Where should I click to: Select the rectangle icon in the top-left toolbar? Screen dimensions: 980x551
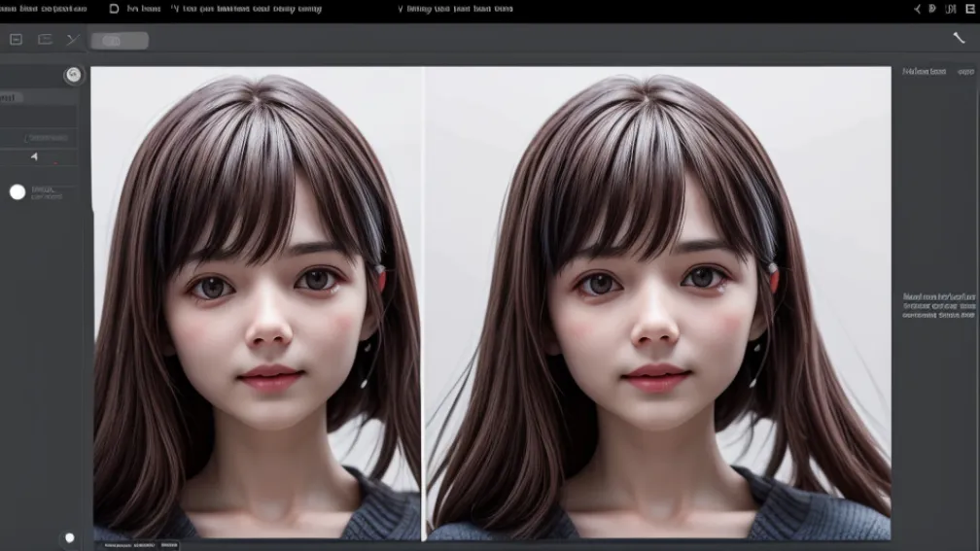[x=45, y=40]
